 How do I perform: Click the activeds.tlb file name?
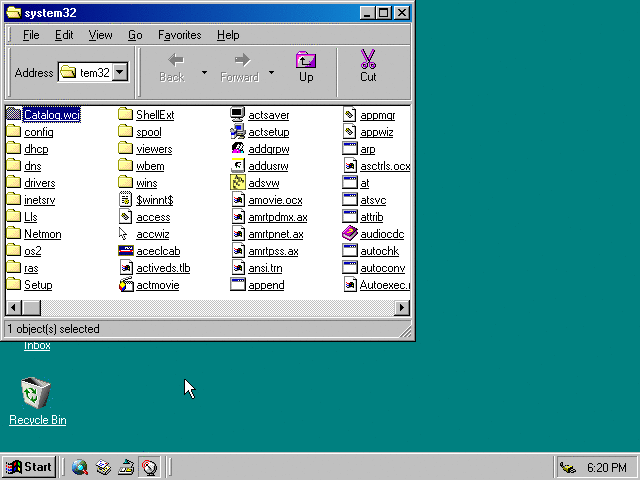click(x=163, y=268)
